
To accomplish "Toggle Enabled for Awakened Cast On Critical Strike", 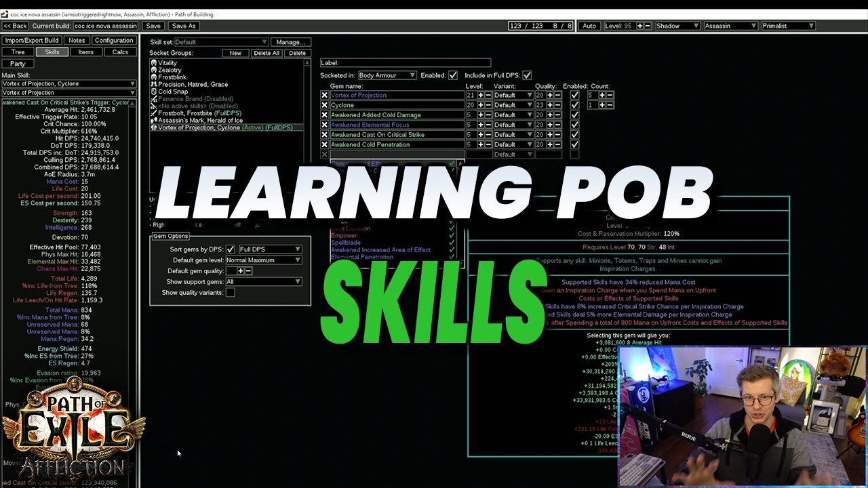I will (x=575, y=135).
